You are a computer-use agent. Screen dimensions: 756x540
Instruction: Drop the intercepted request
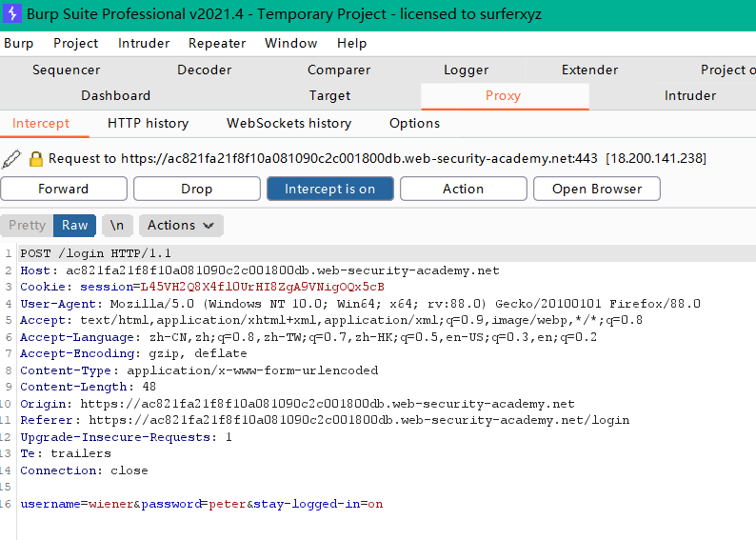point(197,189)
